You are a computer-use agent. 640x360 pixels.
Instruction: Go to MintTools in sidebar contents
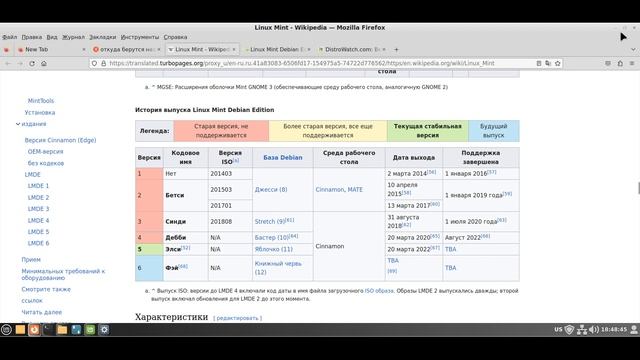[x=41, y=101]
